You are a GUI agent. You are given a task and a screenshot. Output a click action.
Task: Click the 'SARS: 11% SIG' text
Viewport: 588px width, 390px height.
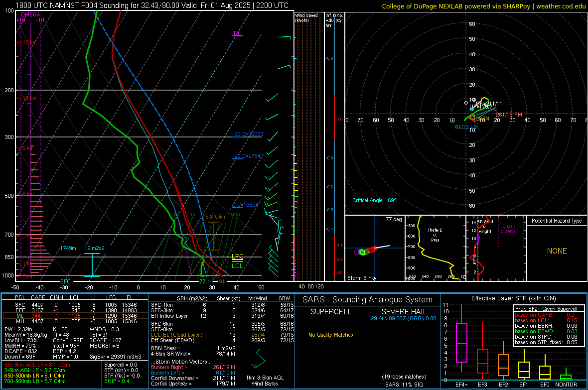pos(404,385)
